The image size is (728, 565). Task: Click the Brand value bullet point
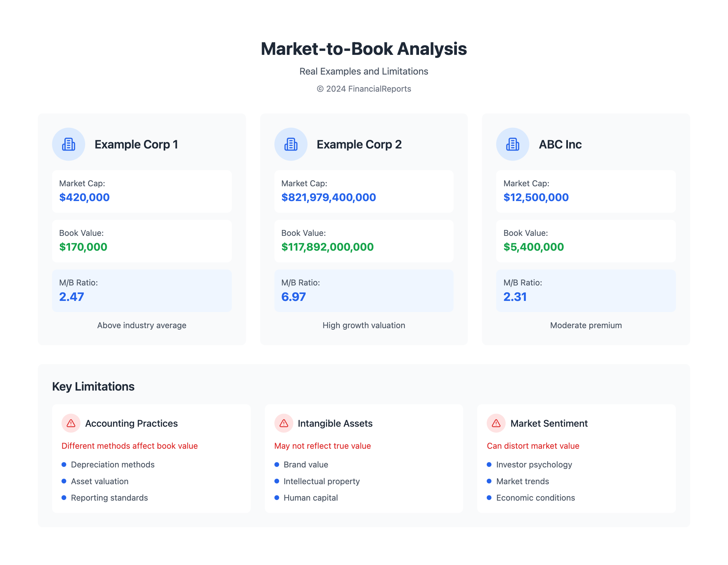(305, 464)
